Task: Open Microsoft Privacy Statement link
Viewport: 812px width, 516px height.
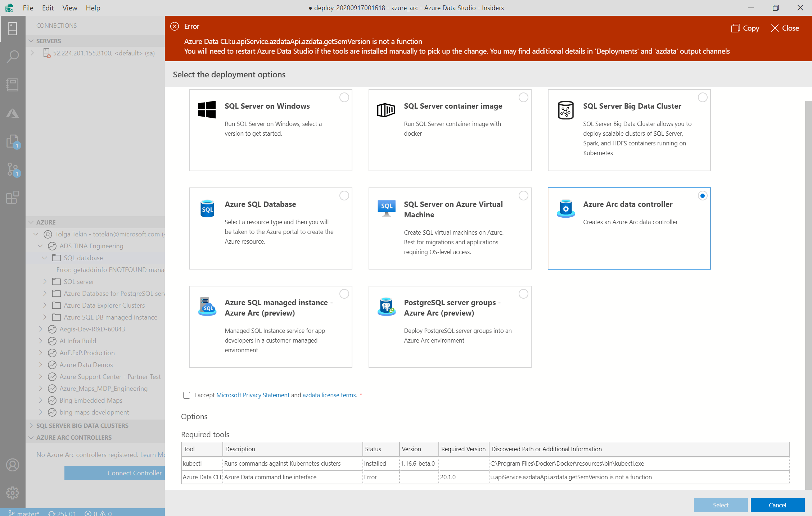Action: pos(253,395)
